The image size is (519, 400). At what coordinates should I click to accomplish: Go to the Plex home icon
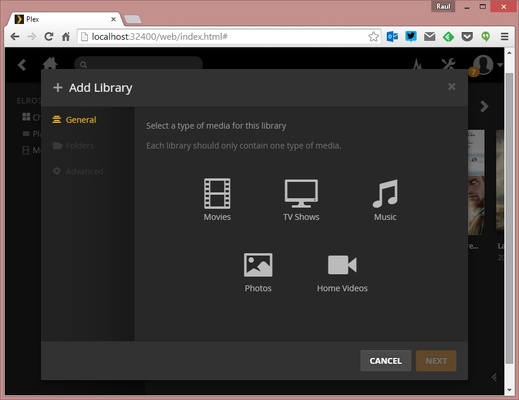pos(50,63)
